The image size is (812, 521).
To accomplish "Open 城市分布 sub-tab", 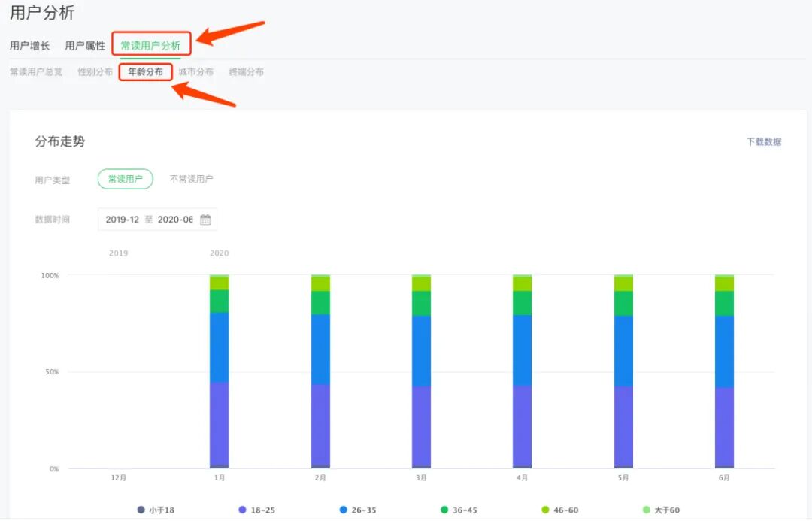I will [x=195, y=72].
